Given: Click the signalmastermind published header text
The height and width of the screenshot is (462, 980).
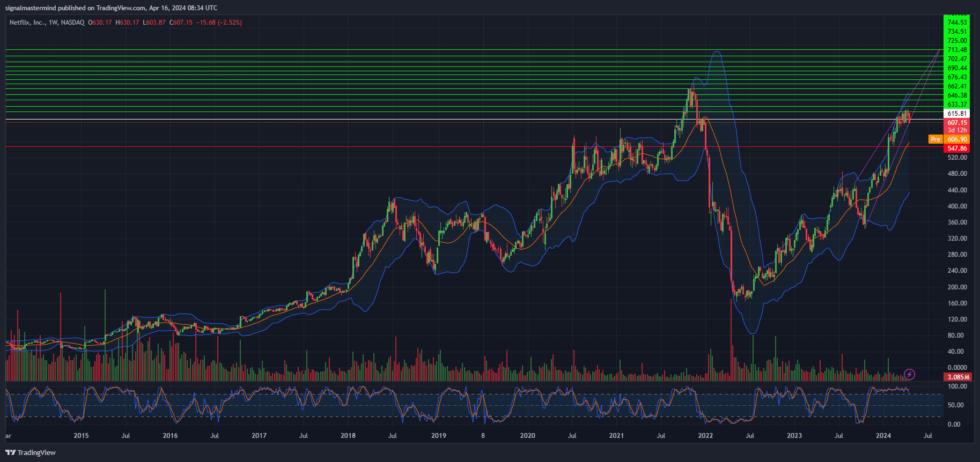Looking at the screenshot, I should [x=111, y=8].
